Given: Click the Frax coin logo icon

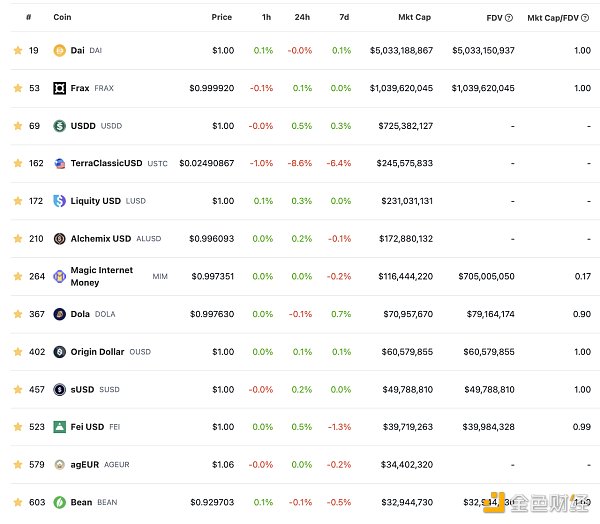Looking at the screenshot, I should [60, 88].
